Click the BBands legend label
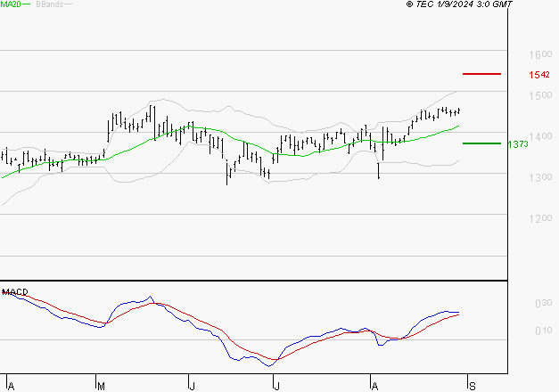This screenshot has width=559, height=392. pos(50,4)
